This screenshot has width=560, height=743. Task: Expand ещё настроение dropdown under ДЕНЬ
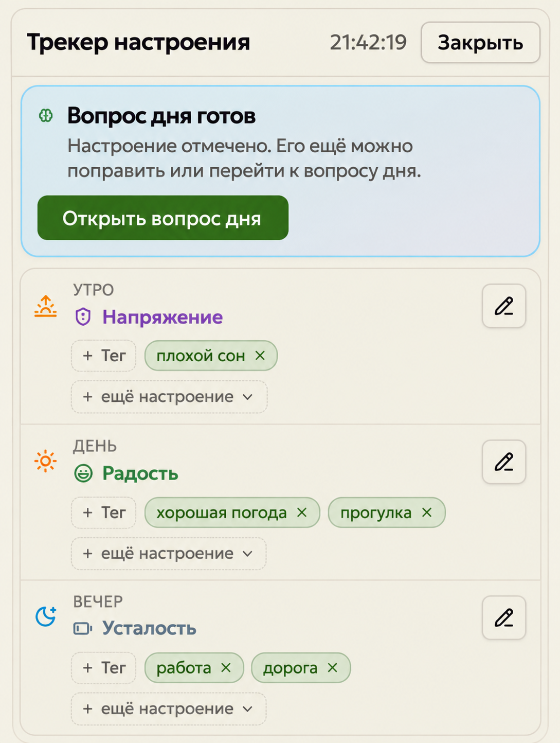pyautogui.click(x=169, y=554)
